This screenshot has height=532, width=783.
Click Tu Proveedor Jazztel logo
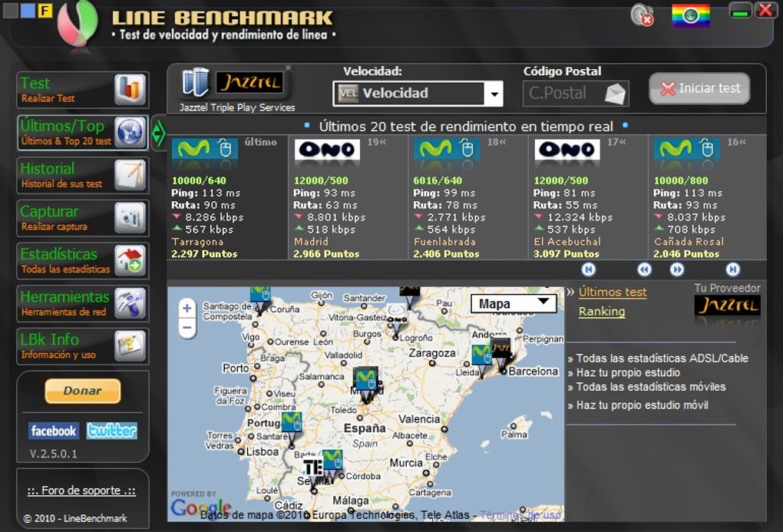727,306
